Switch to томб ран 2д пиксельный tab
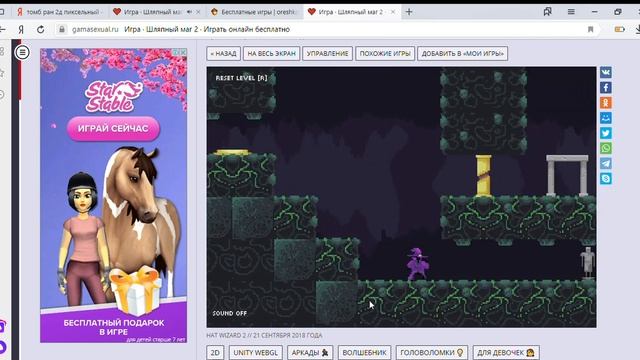The image size is (640, 360). click(59, 12)
